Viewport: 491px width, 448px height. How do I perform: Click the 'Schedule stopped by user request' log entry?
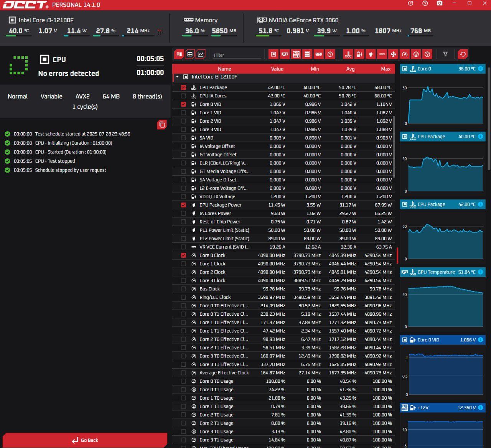tap(71, 170)
